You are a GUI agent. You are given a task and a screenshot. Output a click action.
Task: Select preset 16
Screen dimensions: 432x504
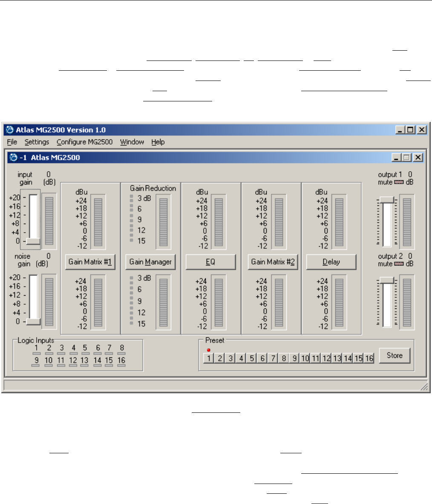tap(369, 358)
